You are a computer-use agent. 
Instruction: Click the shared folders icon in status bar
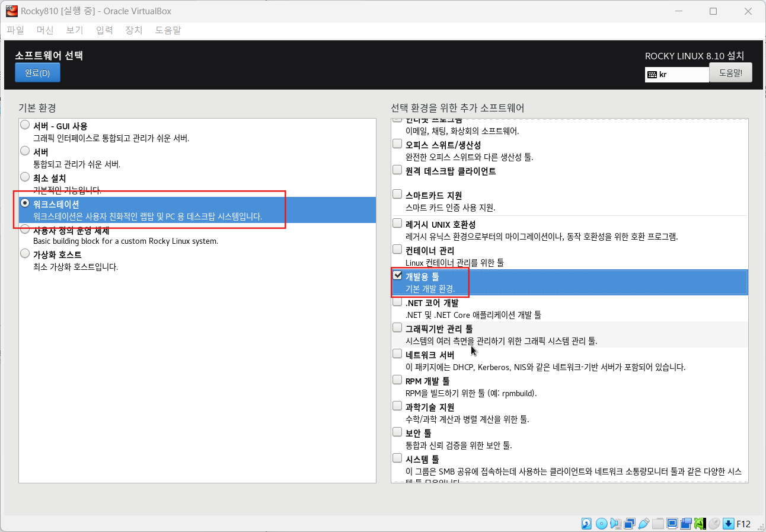(x=658, y=524)
